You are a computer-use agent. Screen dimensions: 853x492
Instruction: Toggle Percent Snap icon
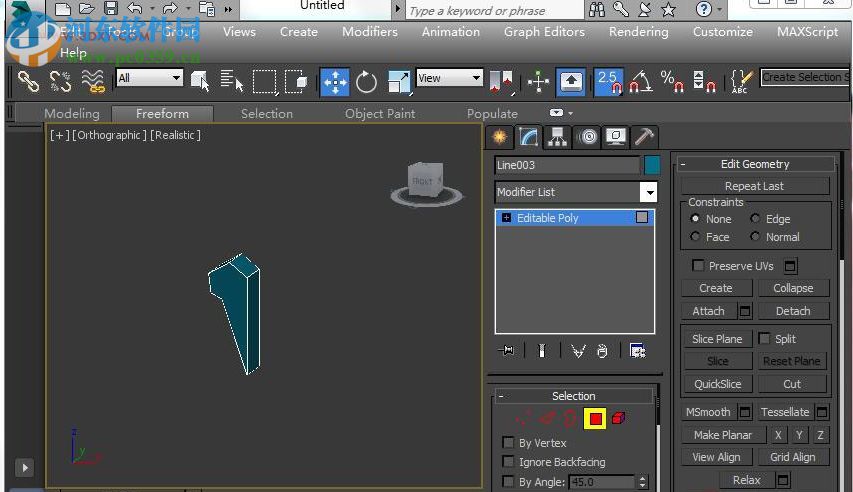pos(672,82)
